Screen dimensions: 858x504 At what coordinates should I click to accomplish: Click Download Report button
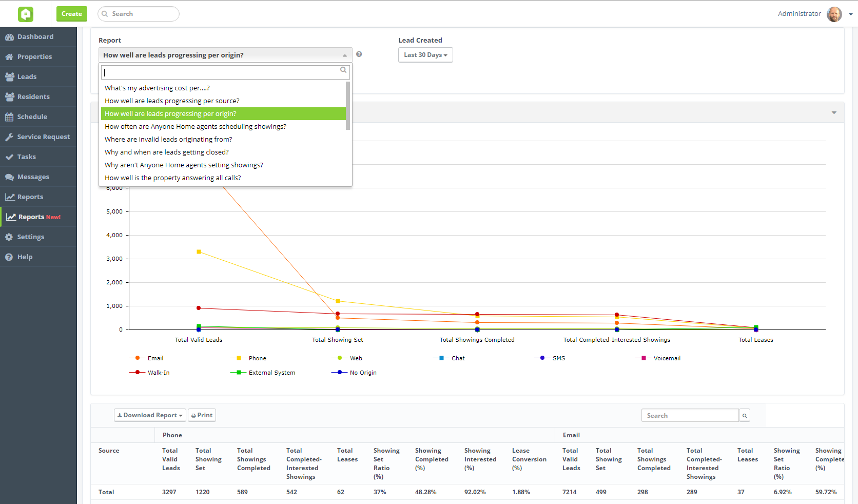(x=150, y=415)
